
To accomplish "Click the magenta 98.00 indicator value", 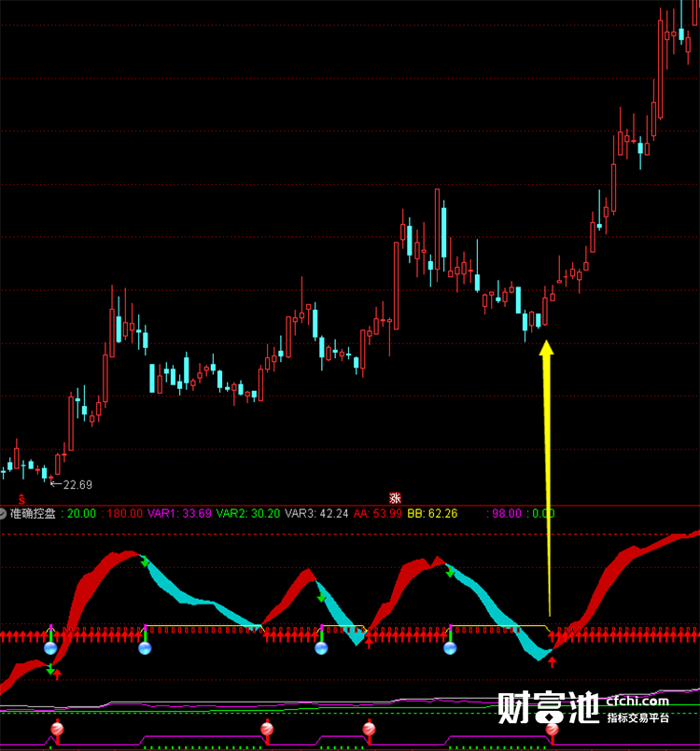I will [x=507, y=513].
